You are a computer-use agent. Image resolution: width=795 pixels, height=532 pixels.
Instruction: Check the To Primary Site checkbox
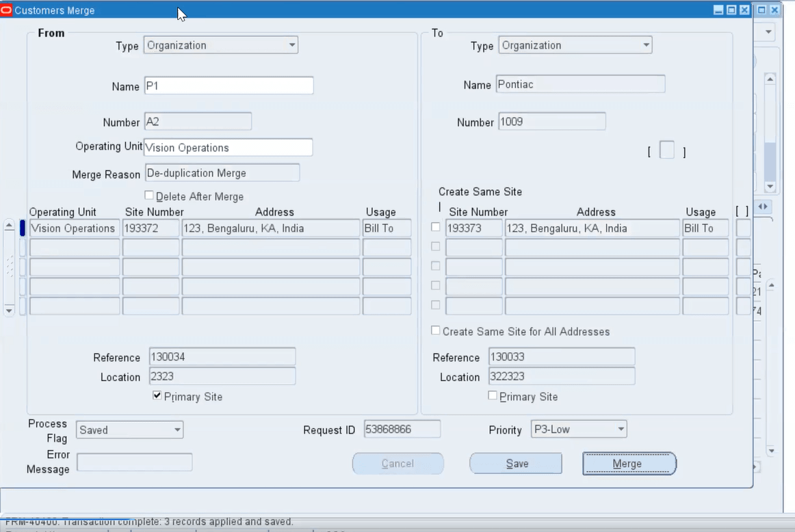click(x=493, y=395)
